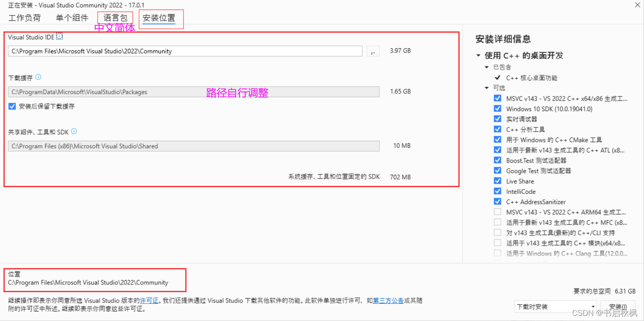Uncheck C++ 分析工具 component
644x321 pixels.
point(498,129)
